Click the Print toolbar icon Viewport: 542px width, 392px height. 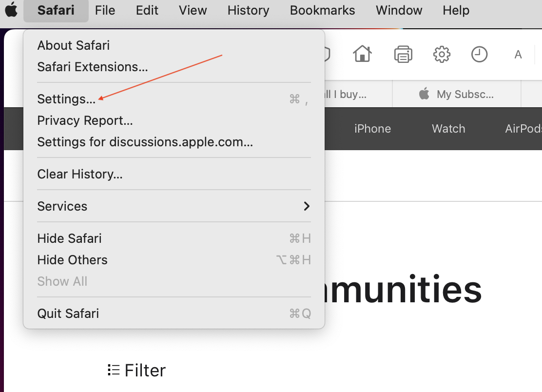click(x=403, y=54)
